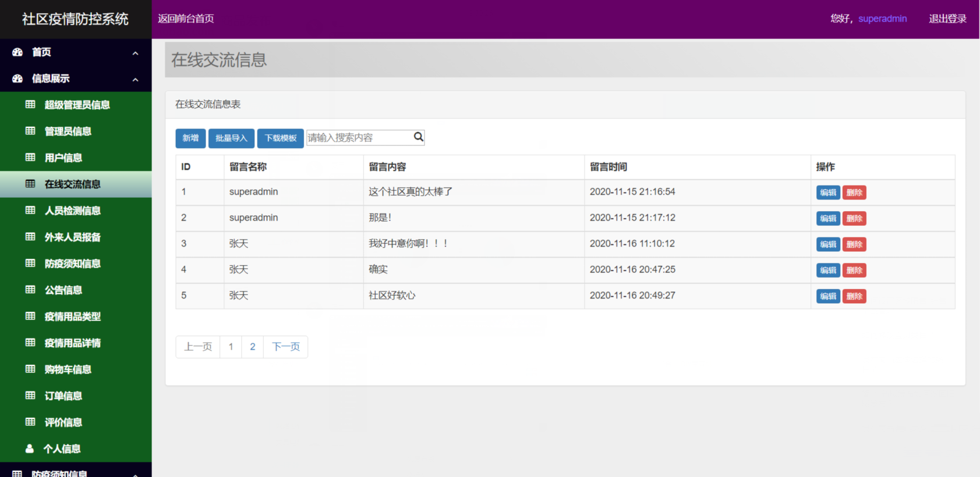The width and height of the screenshot is (980, 477).
Task: Click the person icon beside 个人信息
Action: coord(30,448)
